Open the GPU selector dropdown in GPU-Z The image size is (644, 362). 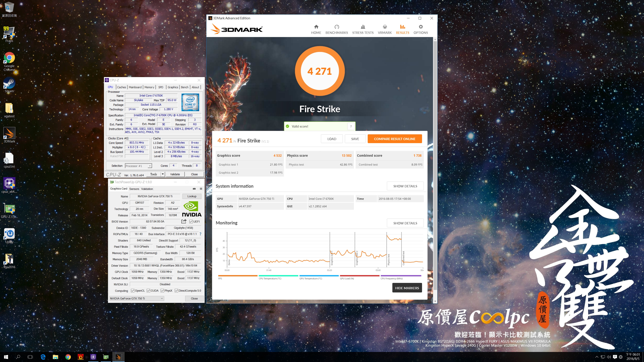(x=137, y=298)
